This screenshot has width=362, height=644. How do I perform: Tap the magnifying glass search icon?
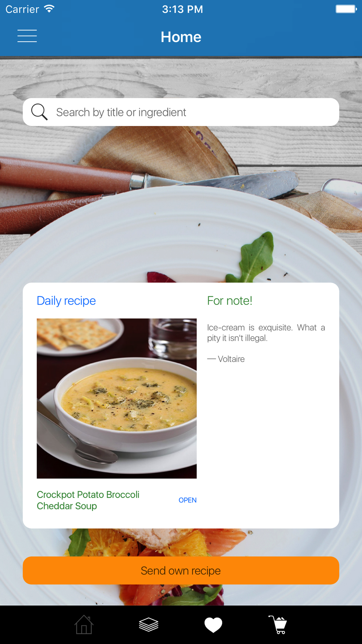(39, 112)
